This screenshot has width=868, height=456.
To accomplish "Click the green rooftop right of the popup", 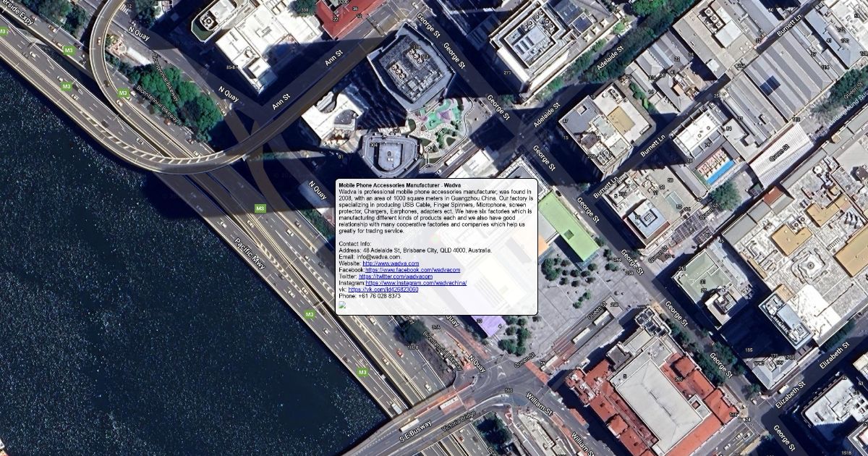I will [x=568, y=227].
